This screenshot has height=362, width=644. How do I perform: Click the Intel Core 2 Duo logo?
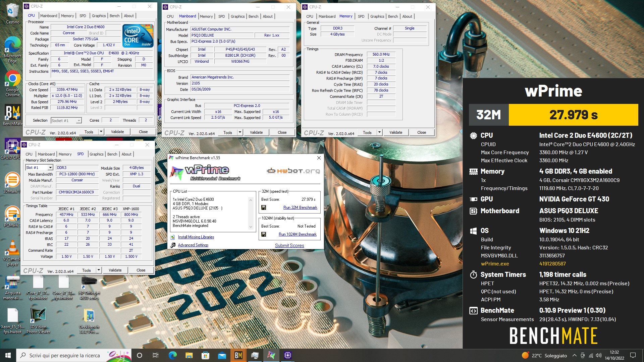[138, 35]
